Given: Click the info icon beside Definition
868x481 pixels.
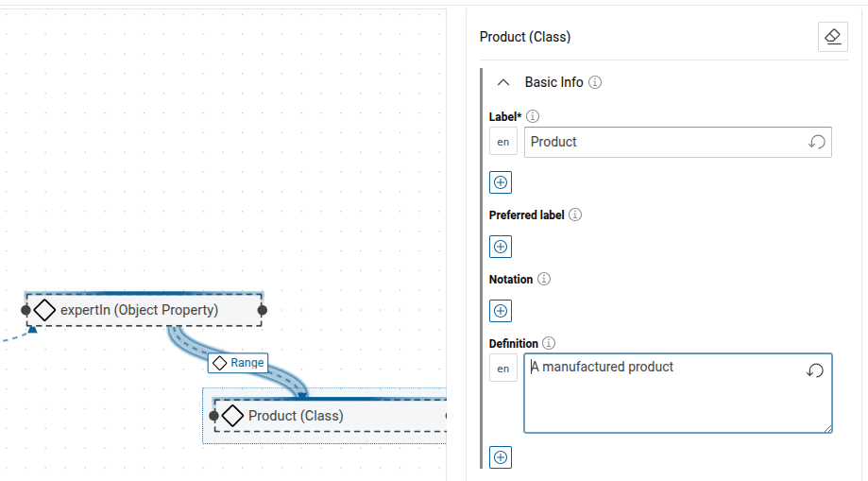Looking at the screenshot, I should click(549, 343).
